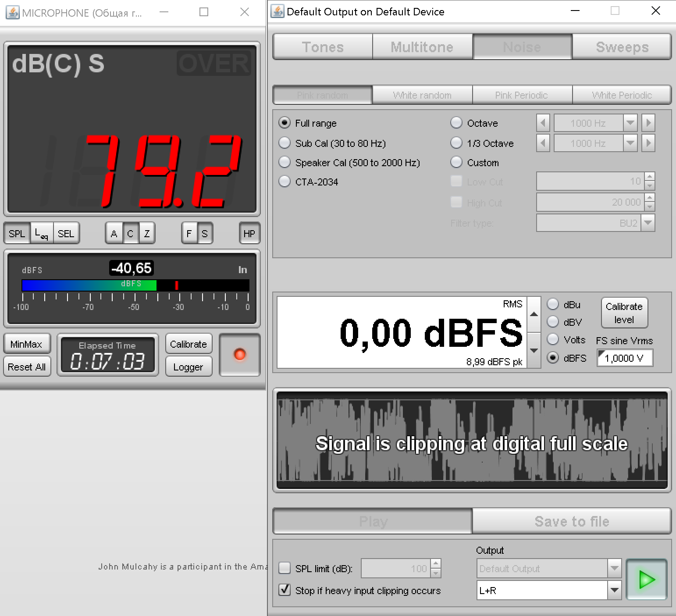Open the Octave frequency 1000 Hz dropdown
This screenshot has width=676, height=616.
click(x=630, y=123)
